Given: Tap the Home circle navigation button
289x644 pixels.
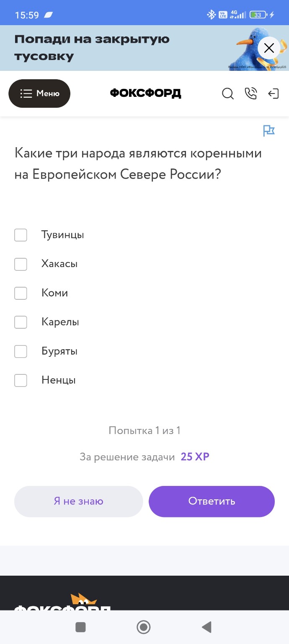Looking at the screenshot, I should 143,627.
